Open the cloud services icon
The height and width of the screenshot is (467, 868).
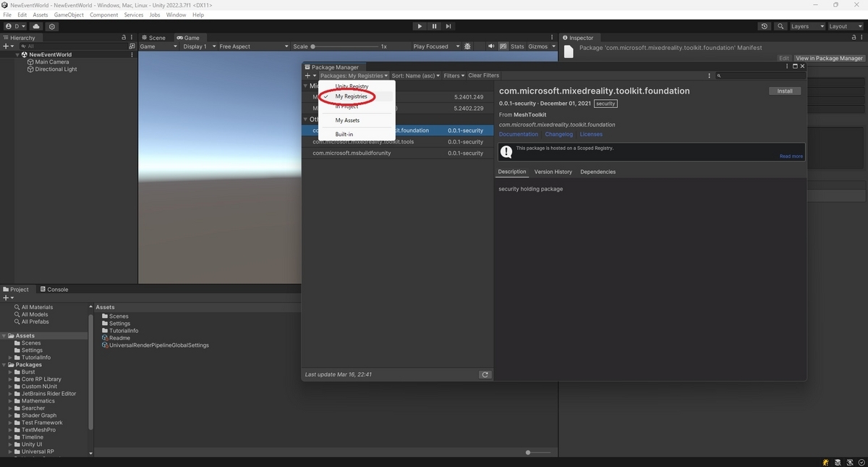36,26
